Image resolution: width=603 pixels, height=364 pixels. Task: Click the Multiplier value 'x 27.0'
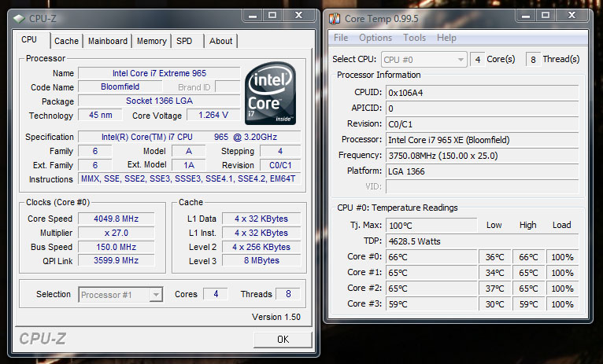coord(117,233)
